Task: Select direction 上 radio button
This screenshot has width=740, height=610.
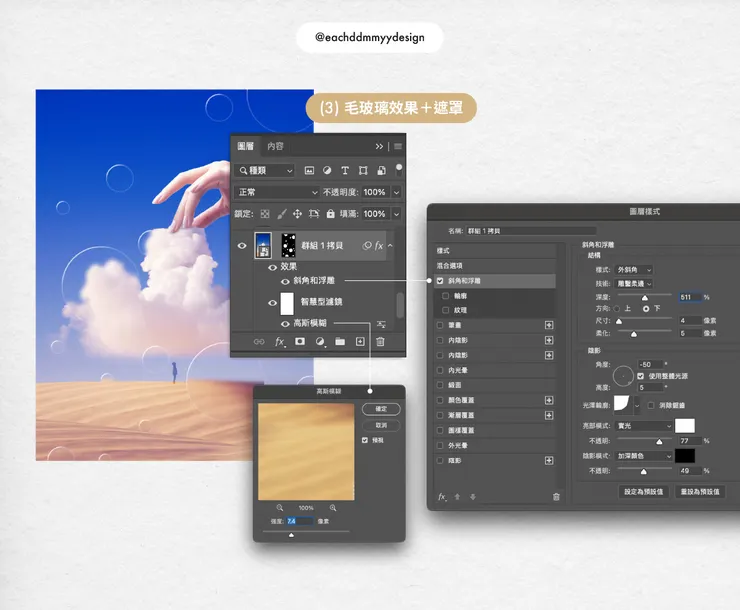Action: coord(617,309)
